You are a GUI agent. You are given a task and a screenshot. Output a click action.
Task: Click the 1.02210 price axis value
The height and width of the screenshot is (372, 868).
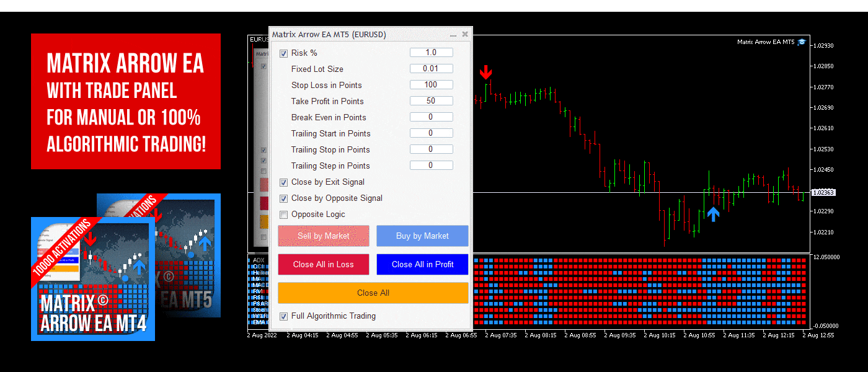824,232
